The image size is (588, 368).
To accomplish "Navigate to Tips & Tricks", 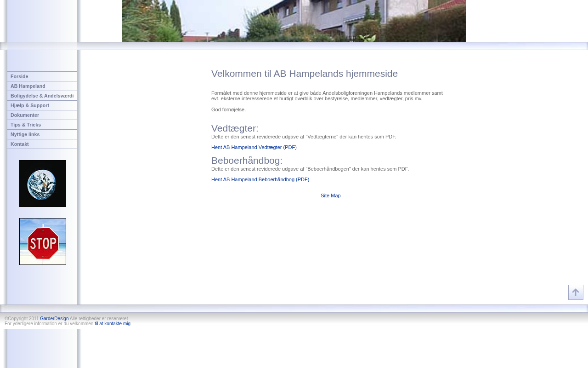I will 42,125.
